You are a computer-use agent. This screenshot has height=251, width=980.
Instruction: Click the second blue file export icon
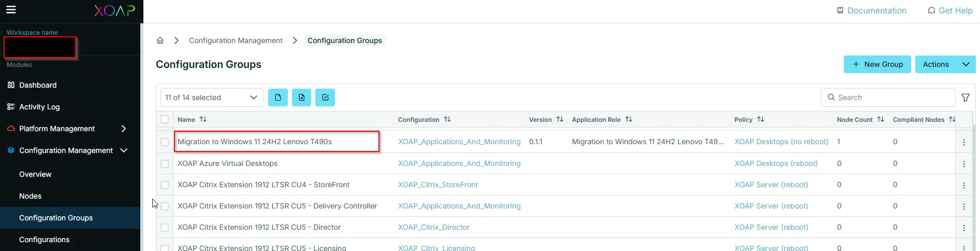(x=301, y=97)
